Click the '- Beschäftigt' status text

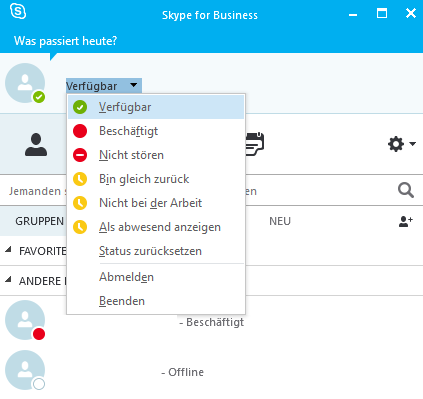(212, 322)
